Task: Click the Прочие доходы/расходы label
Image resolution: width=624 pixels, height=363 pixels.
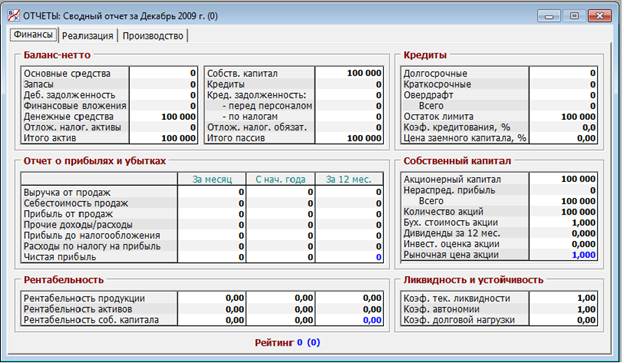Action: (x=78, y=224)
